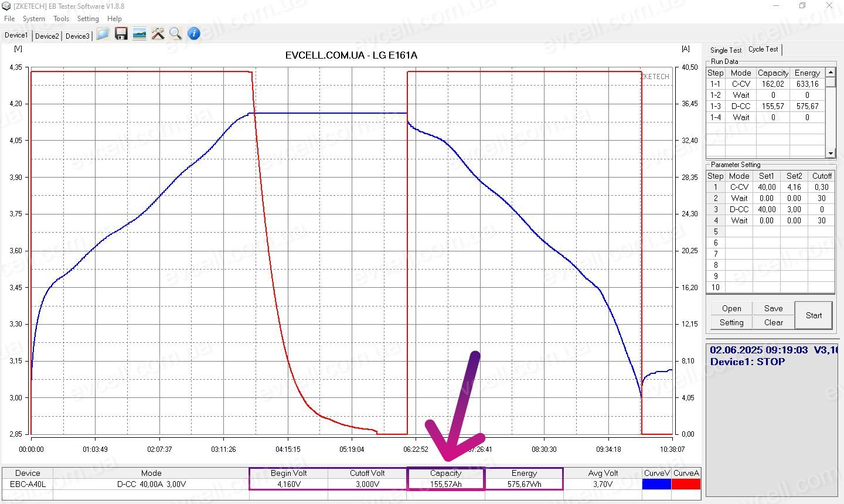844x504 pixels.
Task: Click run data capacity value 162,02
Action: [x=772, y=84]
